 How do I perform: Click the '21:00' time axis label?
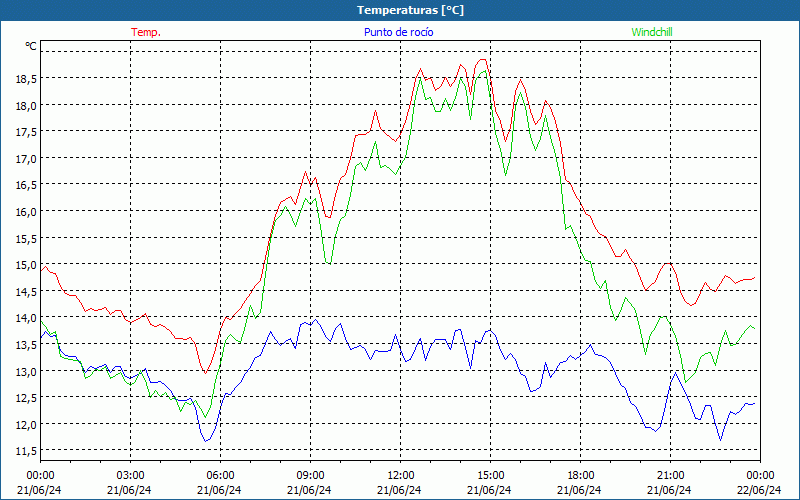tap(670, 475)
